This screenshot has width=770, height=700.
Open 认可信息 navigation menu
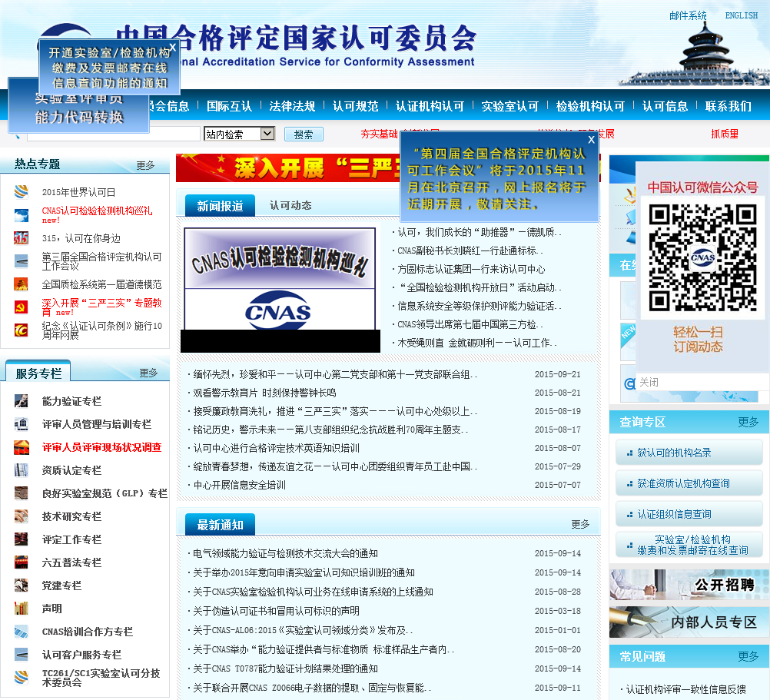point(665,106)
